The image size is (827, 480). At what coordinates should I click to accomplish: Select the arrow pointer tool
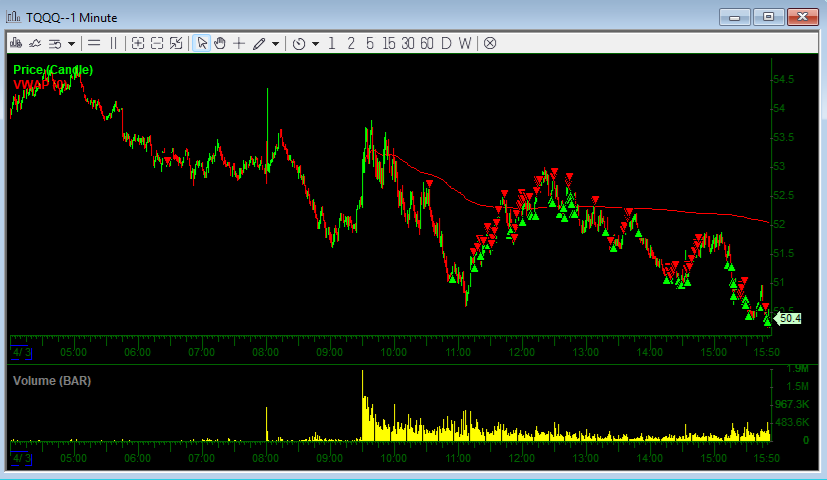point(201,43)
